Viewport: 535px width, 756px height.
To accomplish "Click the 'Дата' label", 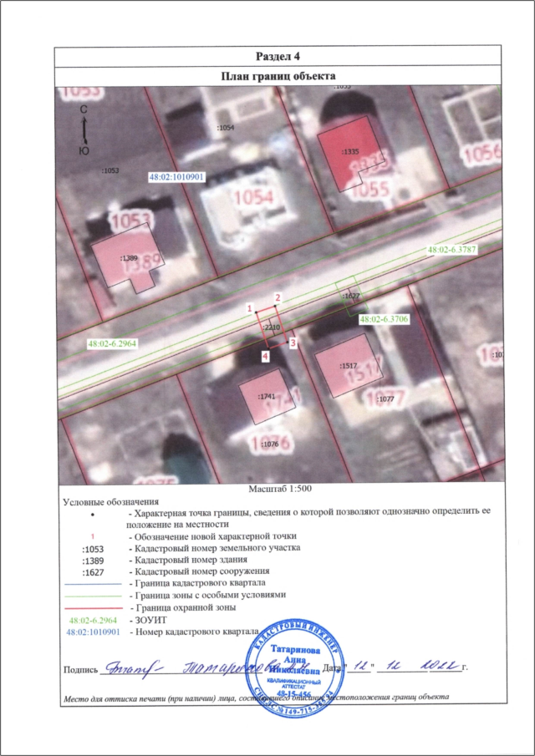I will point(330,668).
